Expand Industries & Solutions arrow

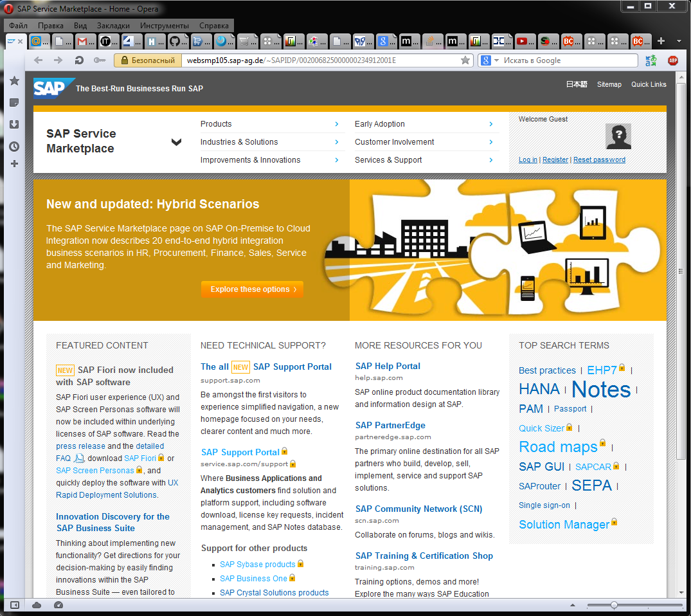[337, 142]
